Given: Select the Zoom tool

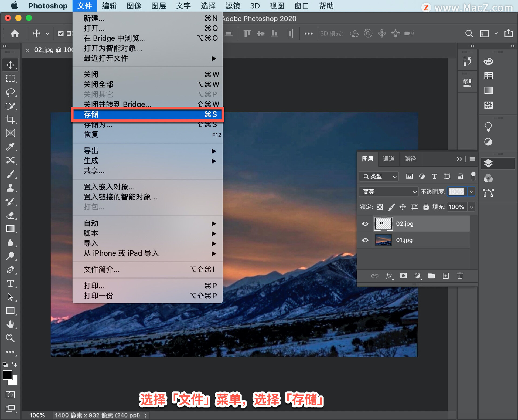Looking at the screenshot, I should point(10,338).
